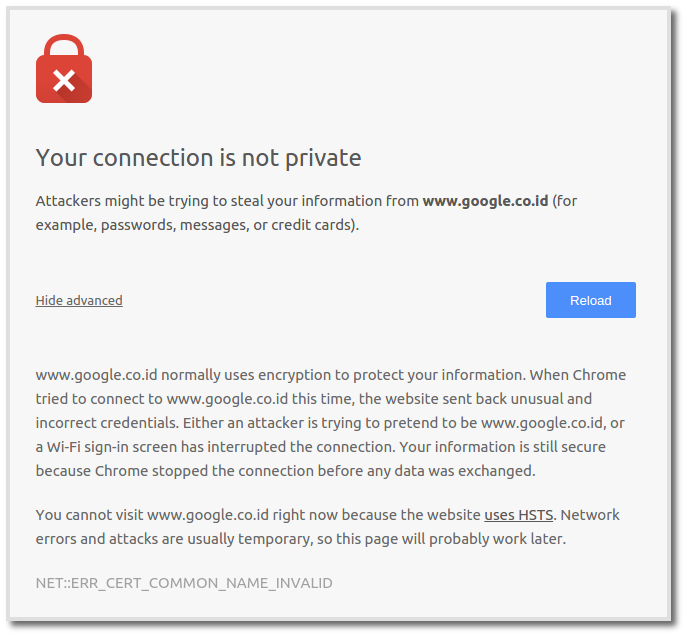Image resolution: width=687 pixels, height=637 pixels.
Task: Collapse details with Hide advanced link
Action: (x=79, y=301)
